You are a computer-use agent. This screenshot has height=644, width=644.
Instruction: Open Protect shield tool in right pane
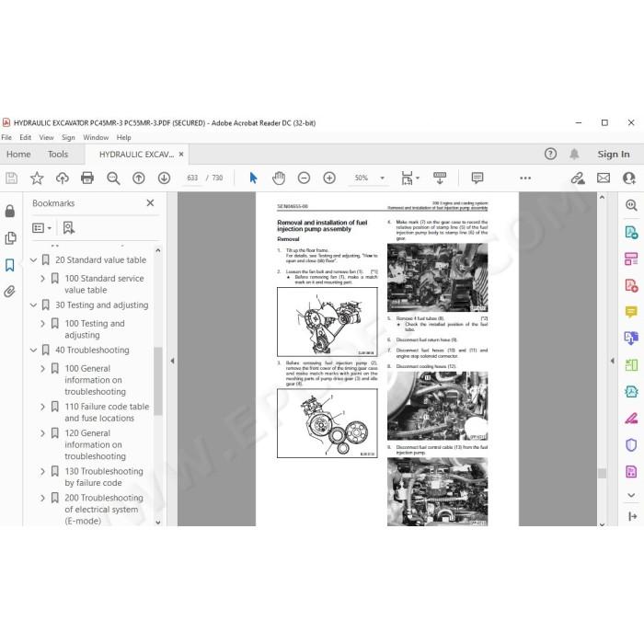[631, 444]
